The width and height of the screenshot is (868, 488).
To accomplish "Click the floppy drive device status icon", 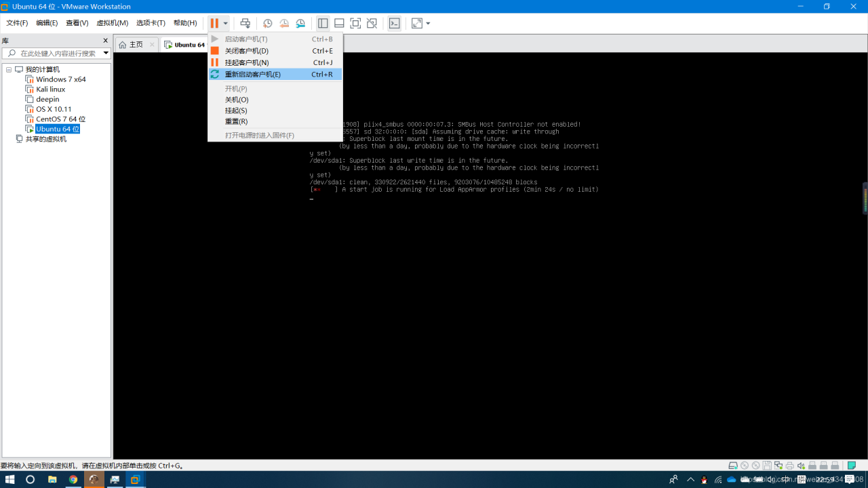I will (767, 466).
